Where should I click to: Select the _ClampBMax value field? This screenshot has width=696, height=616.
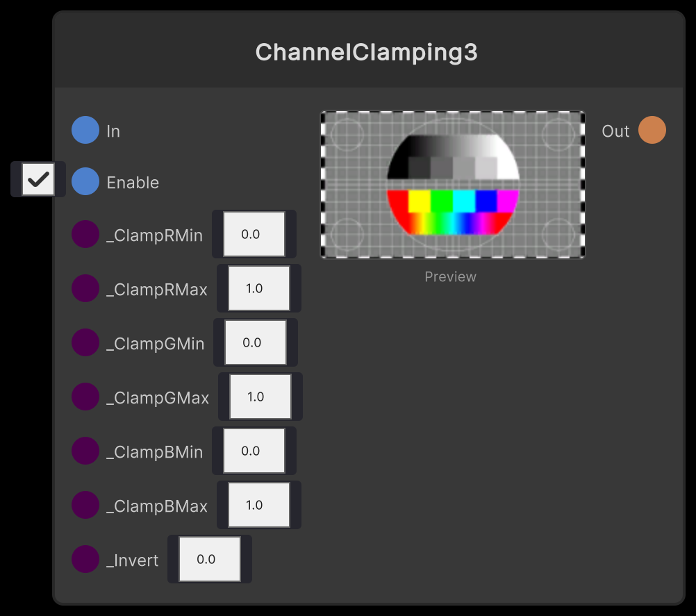coord(258,505)
